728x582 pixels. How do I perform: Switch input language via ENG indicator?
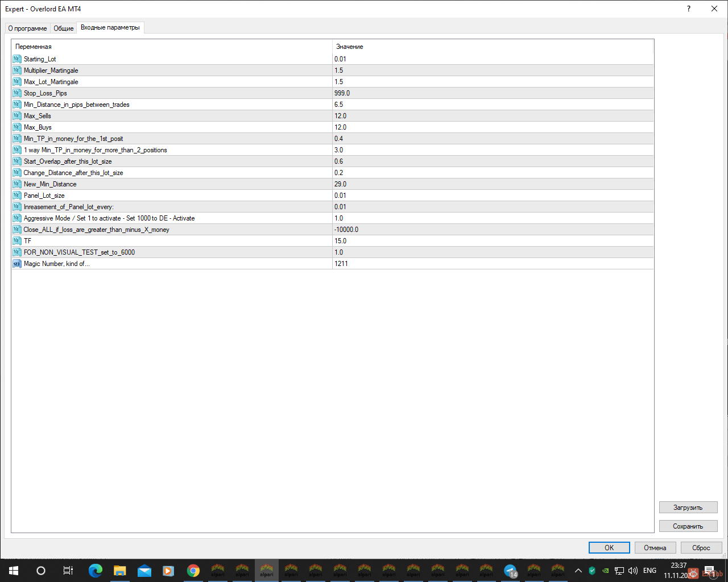(650, 571)
